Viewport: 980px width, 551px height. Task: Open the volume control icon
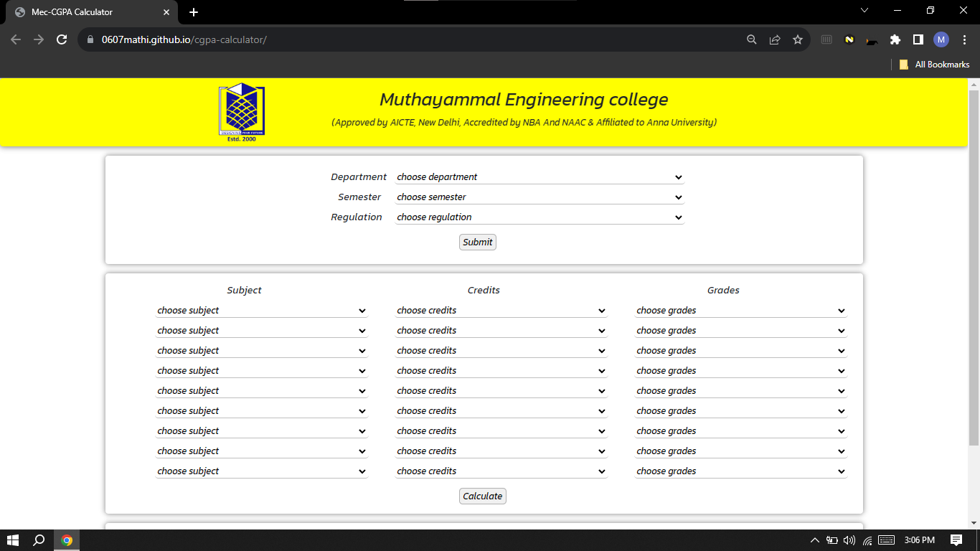pyautogui.click(x=850, y=540)
